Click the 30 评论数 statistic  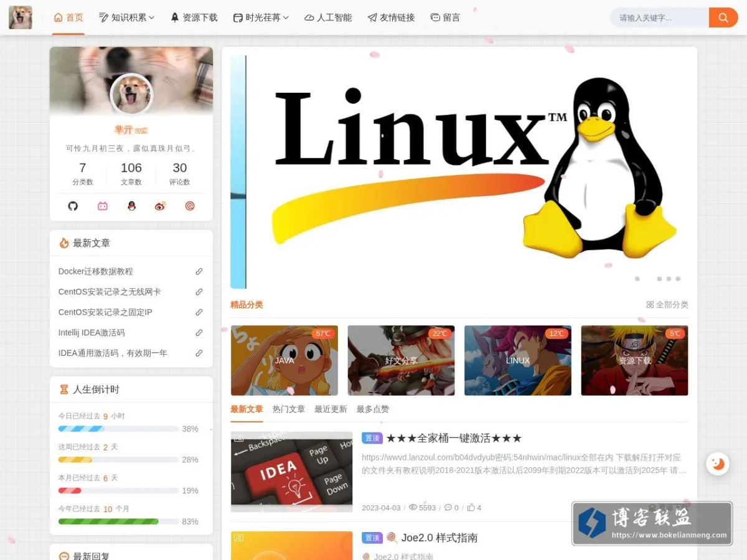tap(180, 174)
